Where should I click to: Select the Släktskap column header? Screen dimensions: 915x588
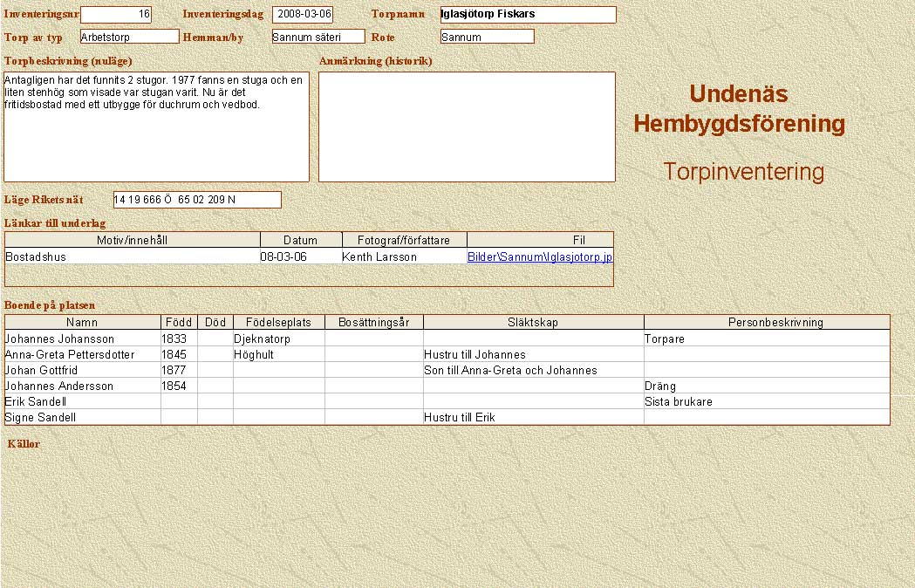tap(533, 323)
